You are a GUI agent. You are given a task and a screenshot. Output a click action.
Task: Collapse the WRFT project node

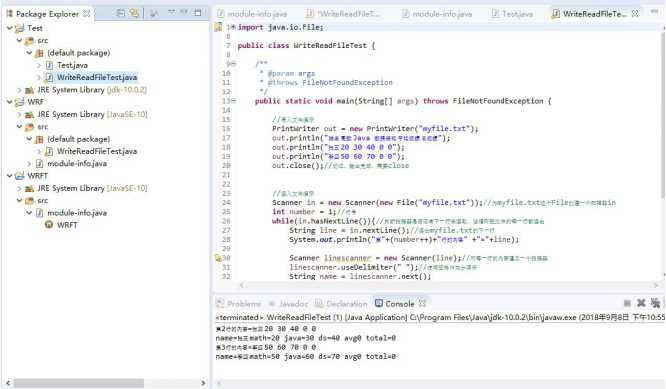pos(9,175)
